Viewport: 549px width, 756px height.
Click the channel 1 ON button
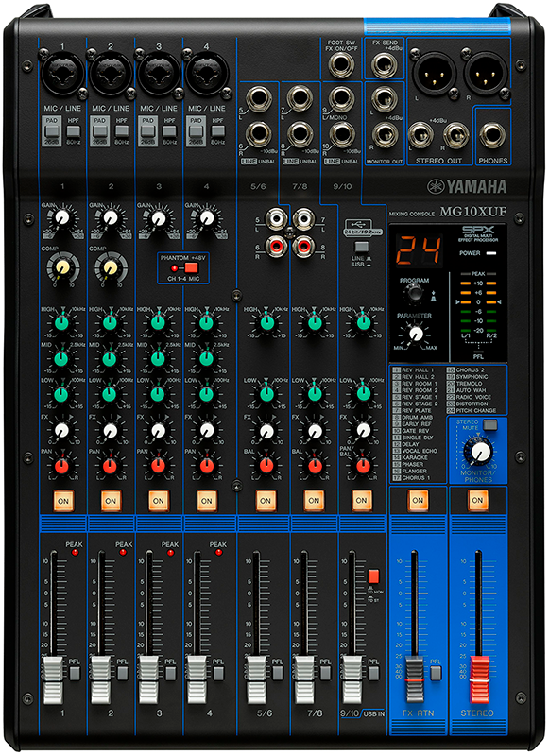(63, 501)
